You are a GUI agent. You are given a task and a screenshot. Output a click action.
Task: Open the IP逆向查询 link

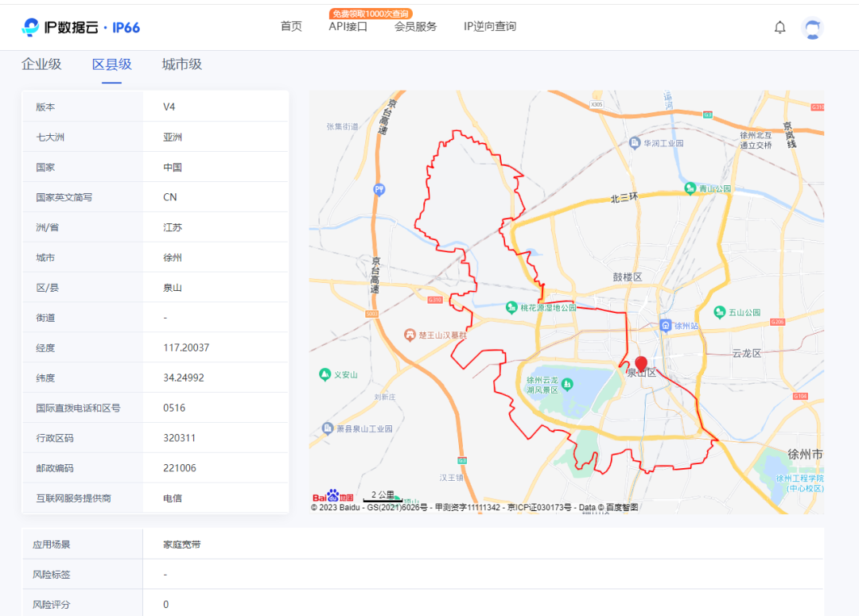click(490, 26)
